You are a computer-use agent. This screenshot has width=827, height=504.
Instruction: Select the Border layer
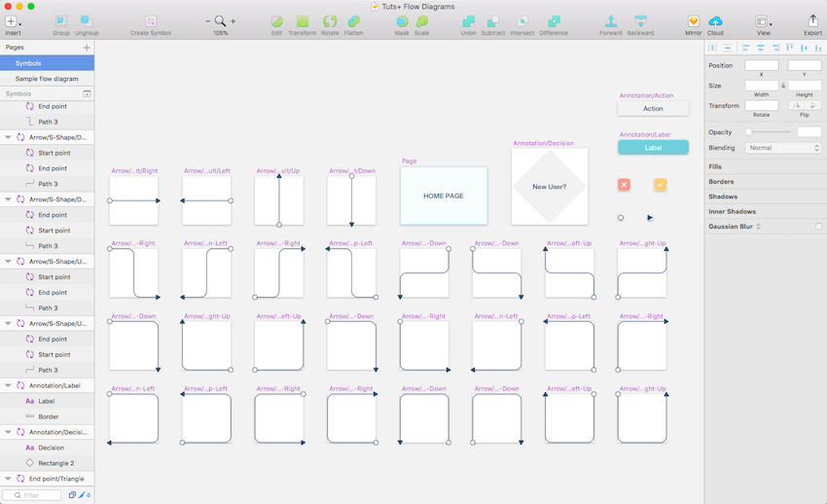coord(47,417)
